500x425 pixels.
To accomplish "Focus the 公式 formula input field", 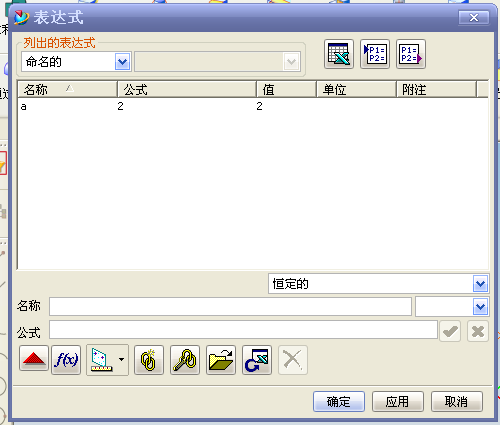I will (243, 330).
